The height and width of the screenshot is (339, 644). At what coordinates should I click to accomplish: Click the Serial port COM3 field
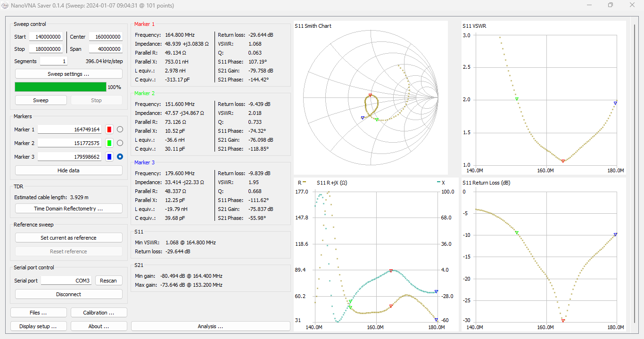click(x=66, y=281)
